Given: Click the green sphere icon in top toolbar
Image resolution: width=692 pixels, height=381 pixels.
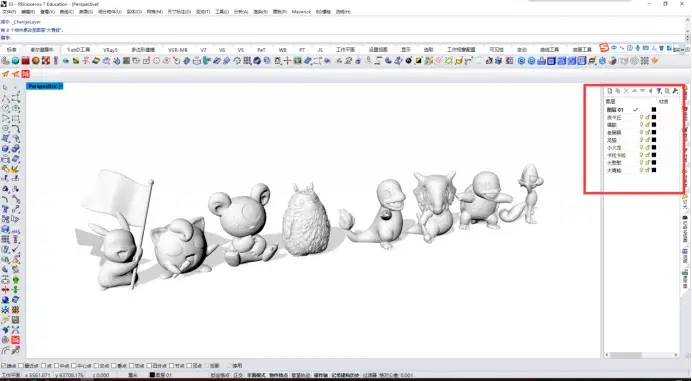Looking at the screenshot, I should point(15,60).
